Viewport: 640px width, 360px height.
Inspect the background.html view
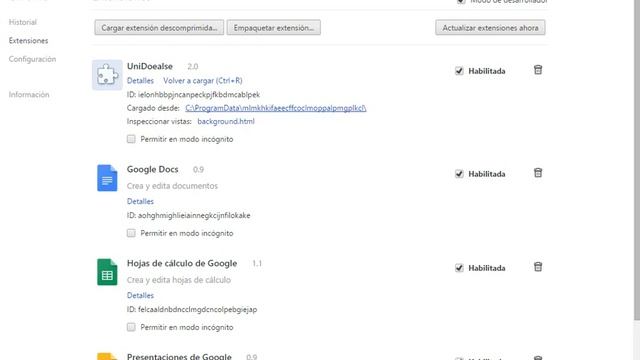(x=226, y=121)
